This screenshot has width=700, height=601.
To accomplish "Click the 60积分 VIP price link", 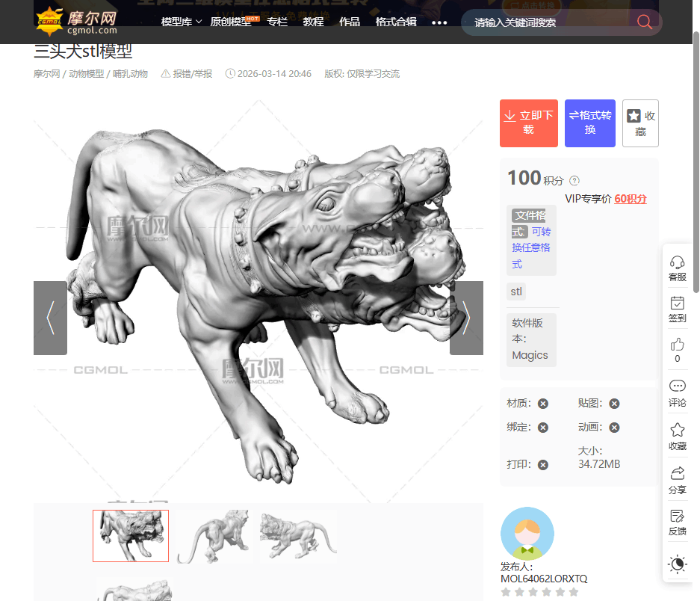I will point(631,199).
